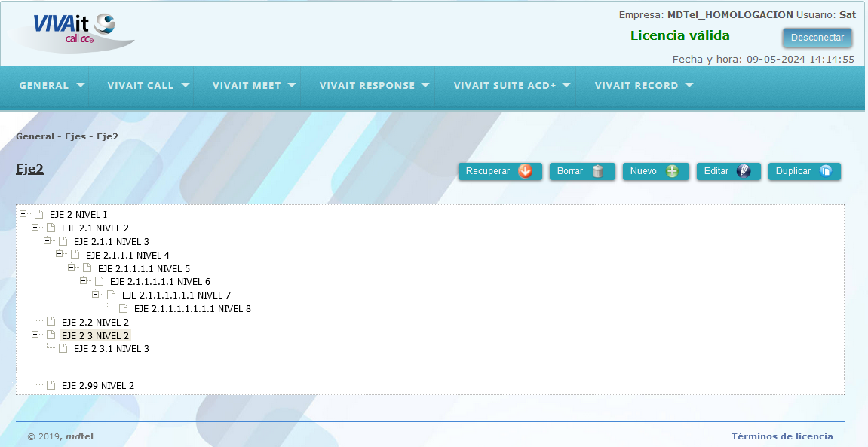Click document icon beside EJE 2.2 NIVEL 2
Viewport: 868px width, 447px height.
[51, 321]
